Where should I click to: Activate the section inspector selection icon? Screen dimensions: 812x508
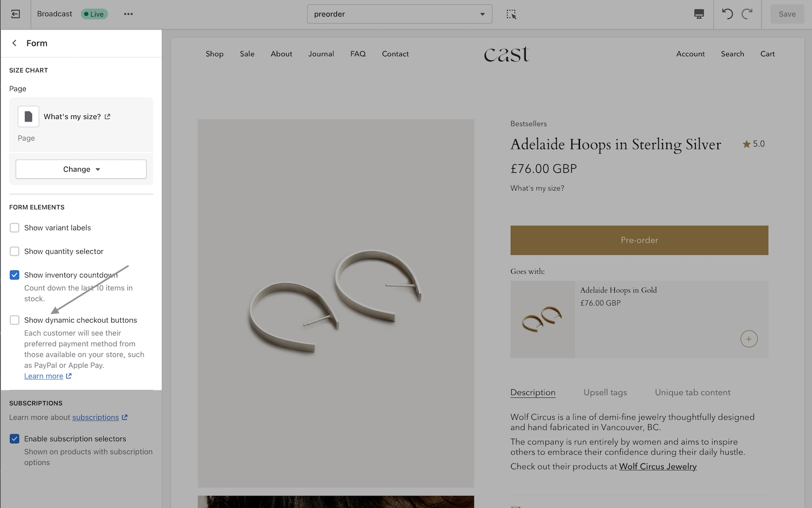click(x=511, y=14)
